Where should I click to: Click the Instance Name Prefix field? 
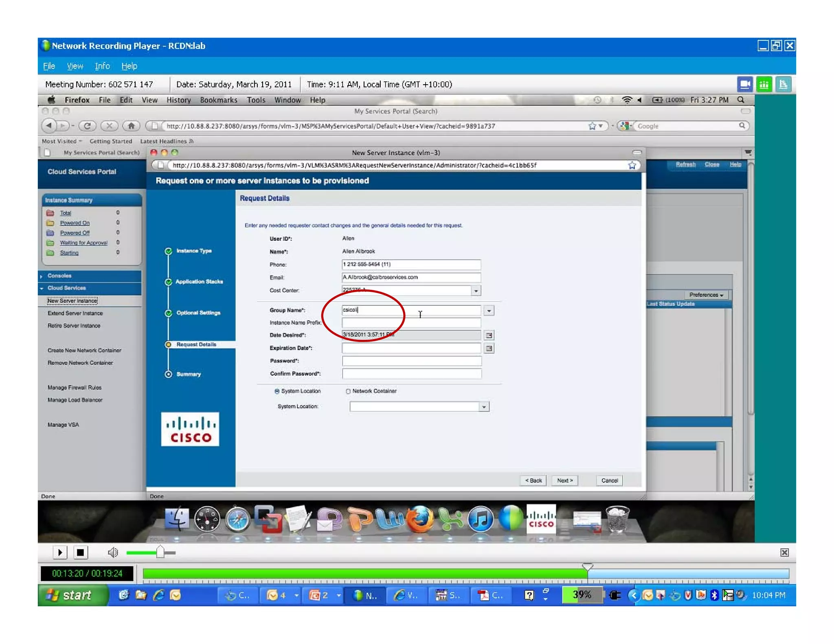(x=411, y=323)
